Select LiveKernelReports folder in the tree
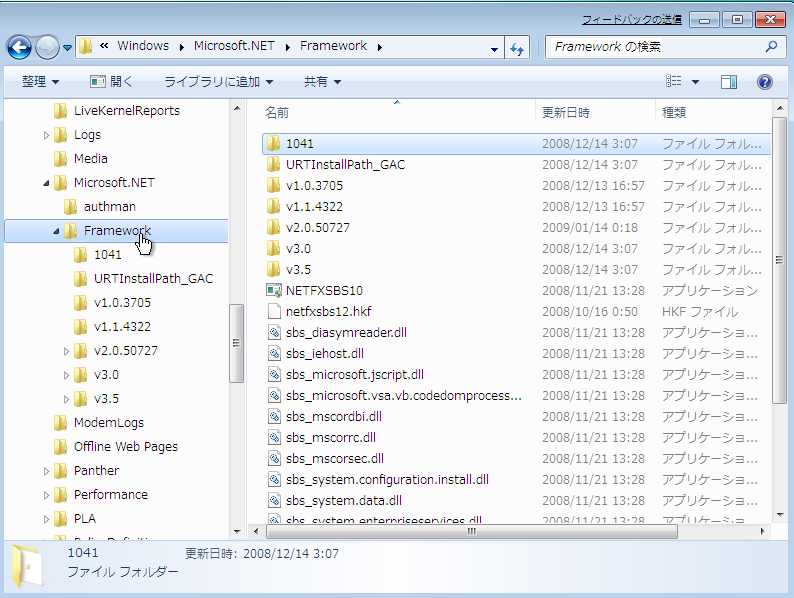794x598 pixels. click(x=116, y=111)
